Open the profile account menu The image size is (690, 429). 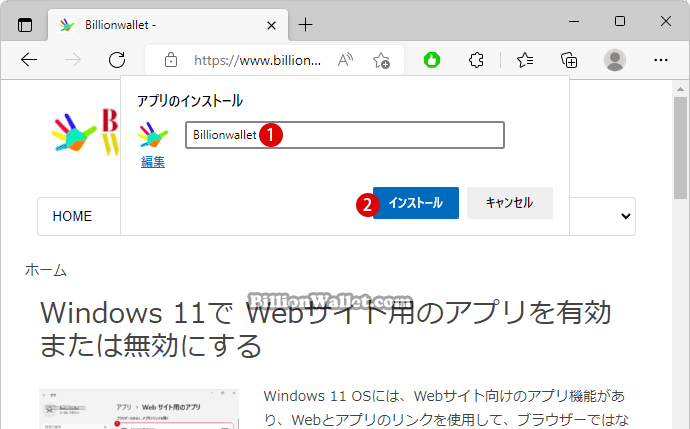point(615,60)
